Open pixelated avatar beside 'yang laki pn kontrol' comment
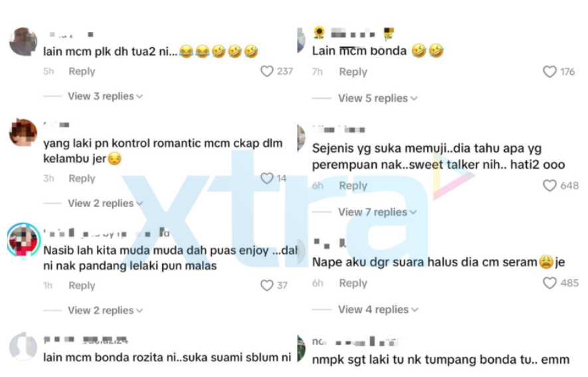This screenshot has height=377, width=588. point(23,133)
